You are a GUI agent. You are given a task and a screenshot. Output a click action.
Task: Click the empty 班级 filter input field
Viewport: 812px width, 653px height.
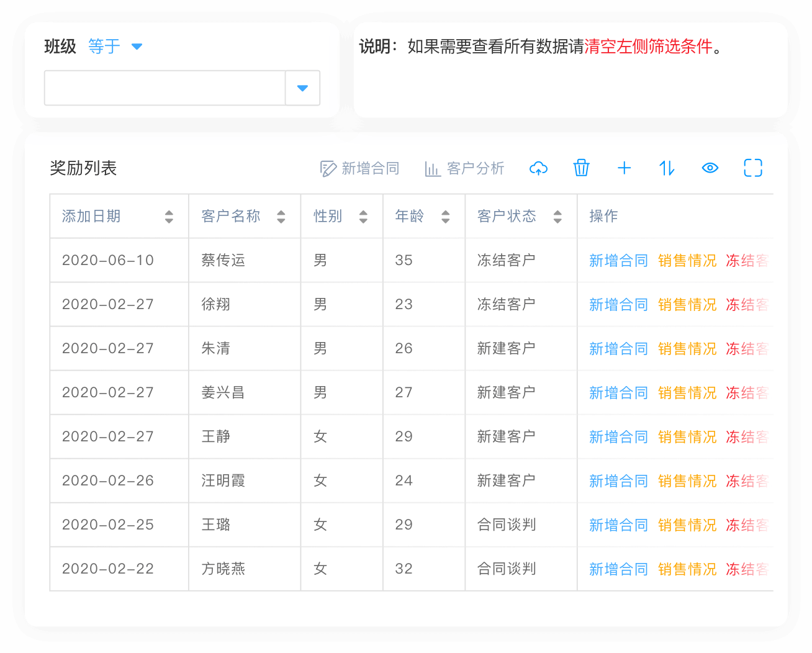point(165,88)
